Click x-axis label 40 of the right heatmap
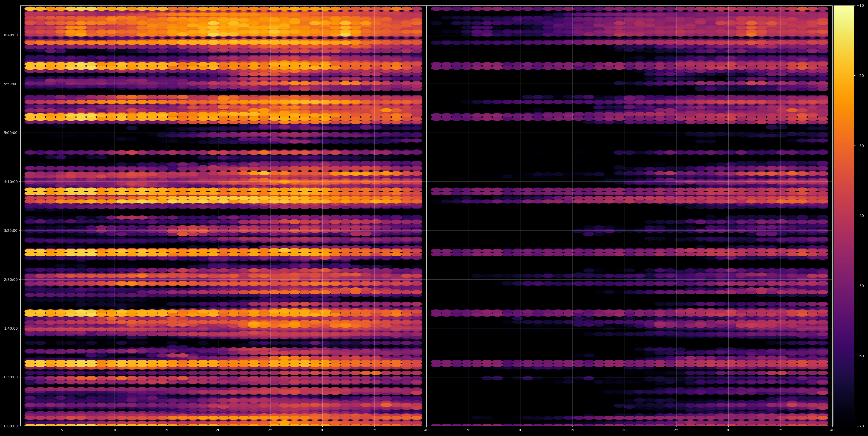Viewport: 868px width, 436px height. (832, 430)
